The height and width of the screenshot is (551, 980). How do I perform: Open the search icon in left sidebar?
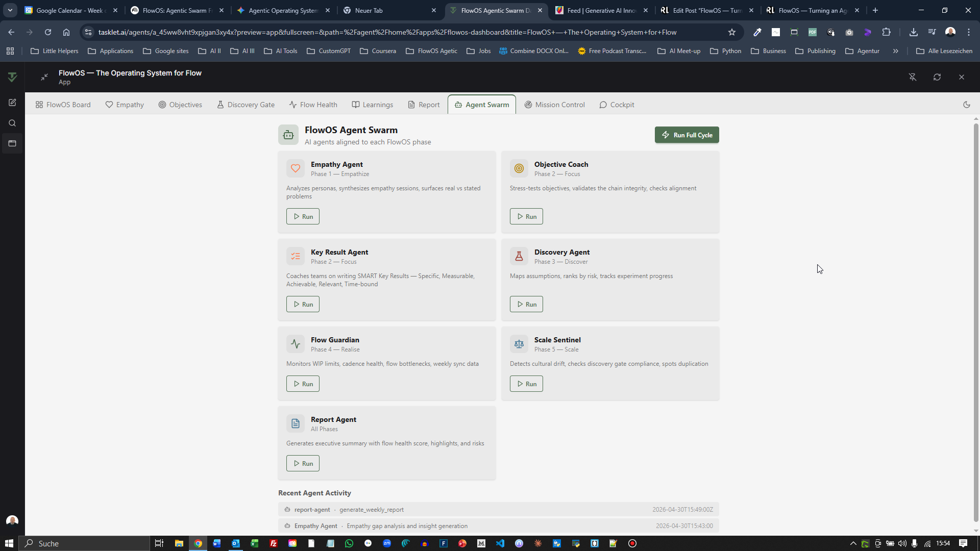12,123
